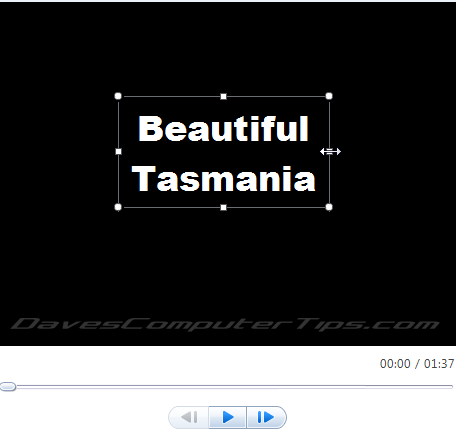The height and width of the screenshot is (429, 456).
Task: Click the 00:00 / 01:37 time display
Action: tap(417, 364)
